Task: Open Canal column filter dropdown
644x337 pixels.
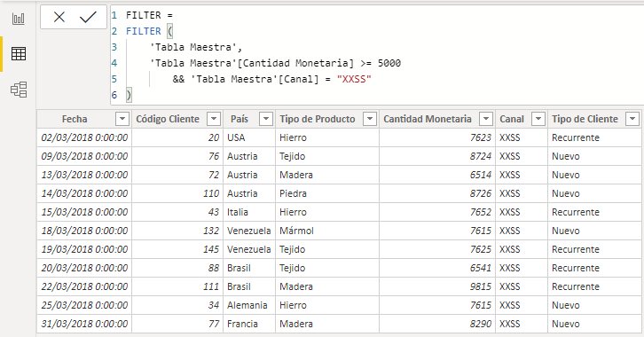Action: pyautogui.click(x=538, y=119)
